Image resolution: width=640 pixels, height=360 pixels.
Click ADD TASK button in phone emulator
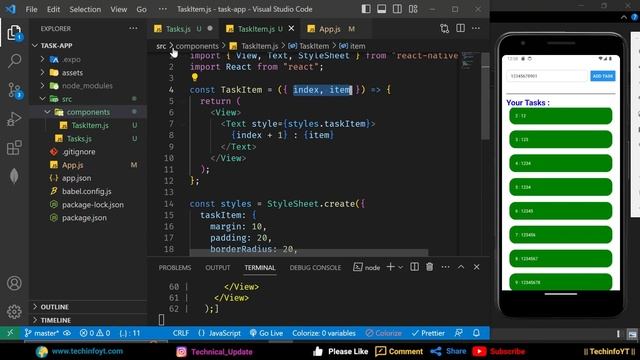tap(602, 76)
